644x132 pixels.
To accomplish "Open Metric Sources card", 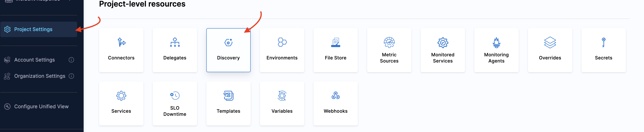I will click(x=389, y=50).
